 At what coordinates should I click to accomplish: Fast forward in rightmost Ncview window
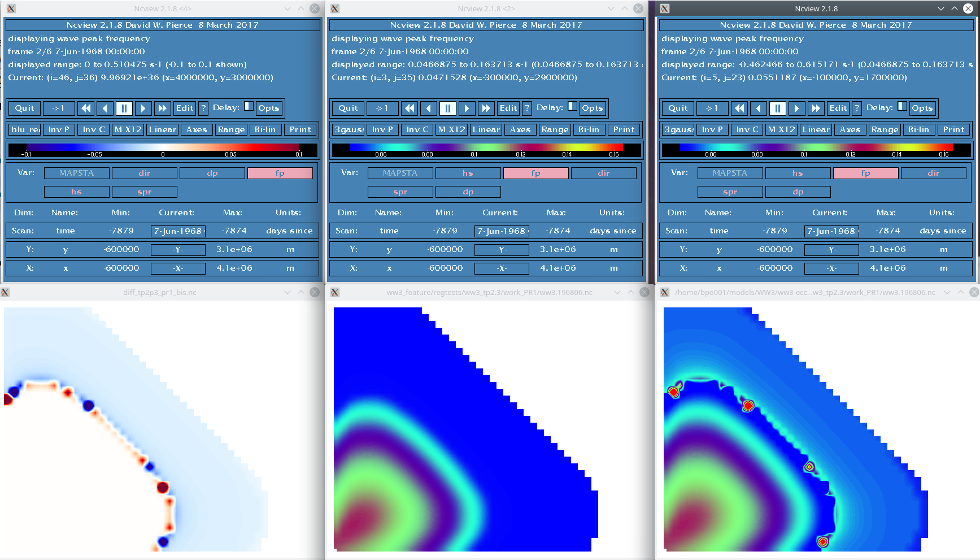pyautogui.click(x=816, y=108)
